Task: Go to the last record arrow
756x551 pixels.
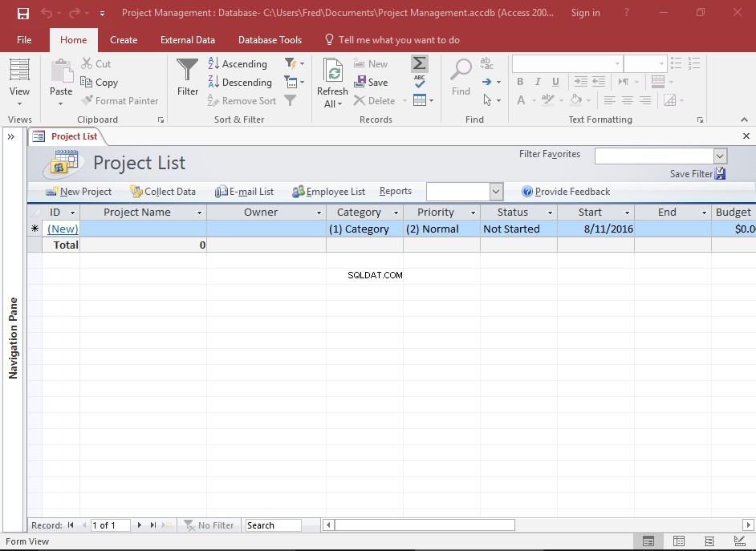Action: point(153,525)
